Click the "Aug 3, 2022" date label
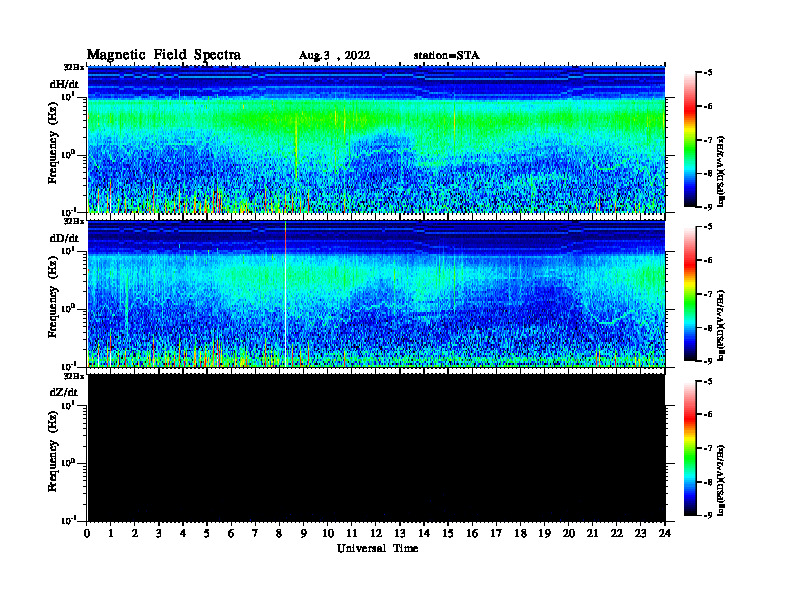 coord(334,56)
